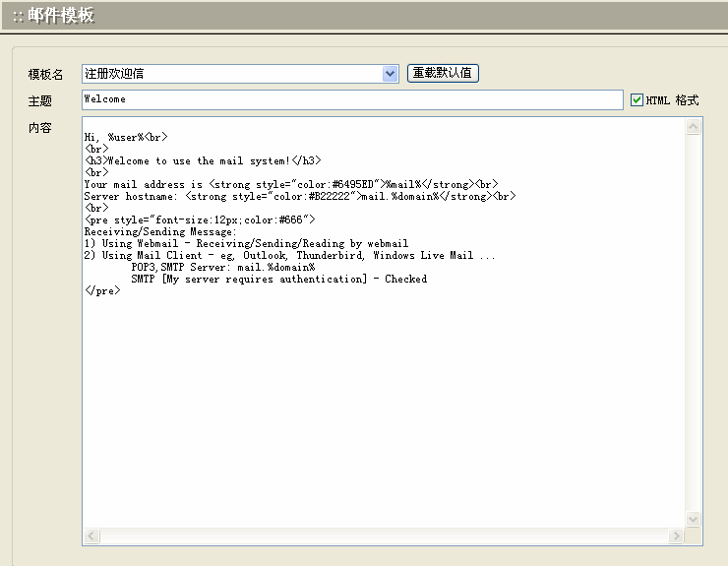Screen dimensions: 728x566
Task: Place cursor on the 'Hi, %user%' line
Action: 126,137
